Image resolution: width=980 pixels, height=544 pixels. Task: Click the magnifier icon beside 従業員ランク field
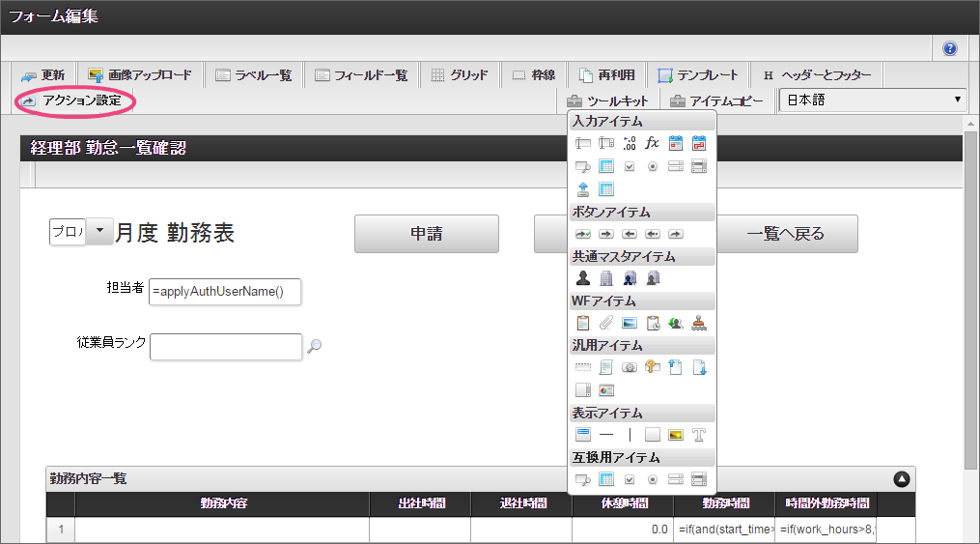(315, 346)
